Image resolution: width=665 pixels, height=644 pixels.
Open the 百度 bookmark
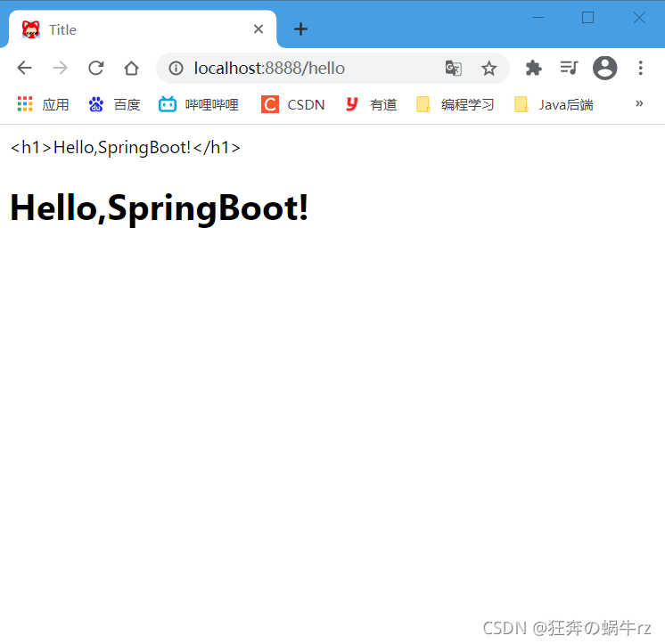pos(114,104)
